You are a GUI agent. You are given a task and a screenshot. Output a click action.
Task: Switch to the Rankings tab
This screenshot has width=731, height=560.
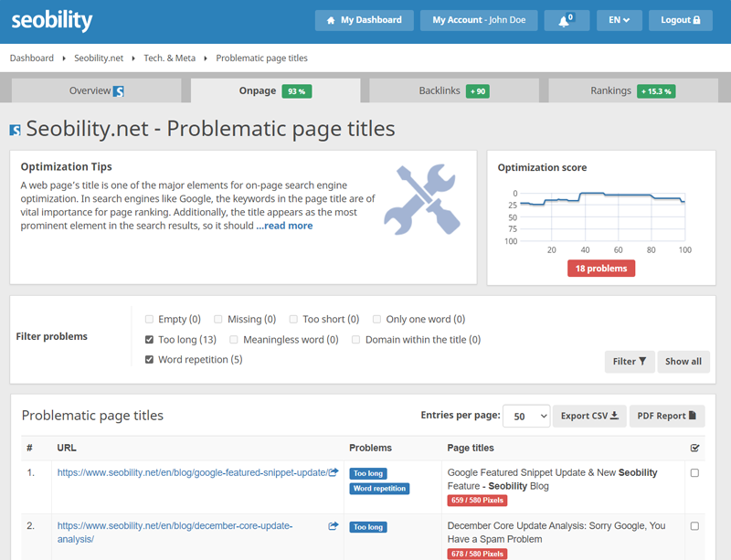point(632,91)
